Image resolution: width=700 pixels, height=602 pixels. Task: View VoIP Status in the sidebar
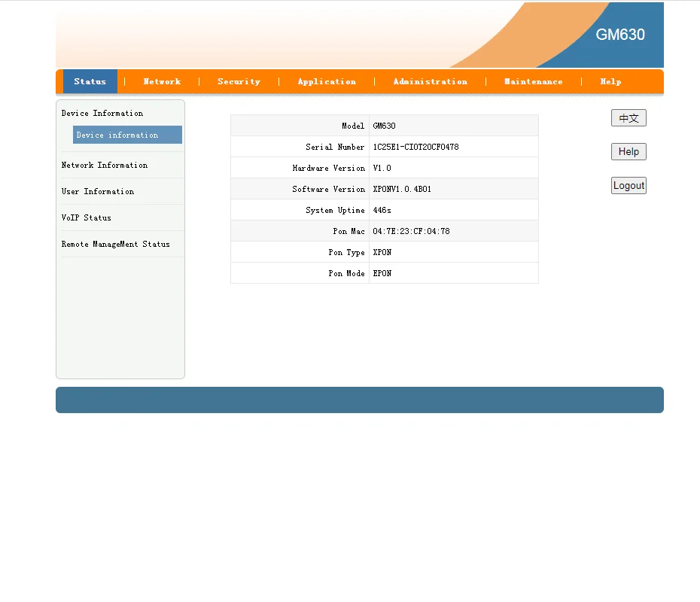pyautogui.click(x=86, y=217)
